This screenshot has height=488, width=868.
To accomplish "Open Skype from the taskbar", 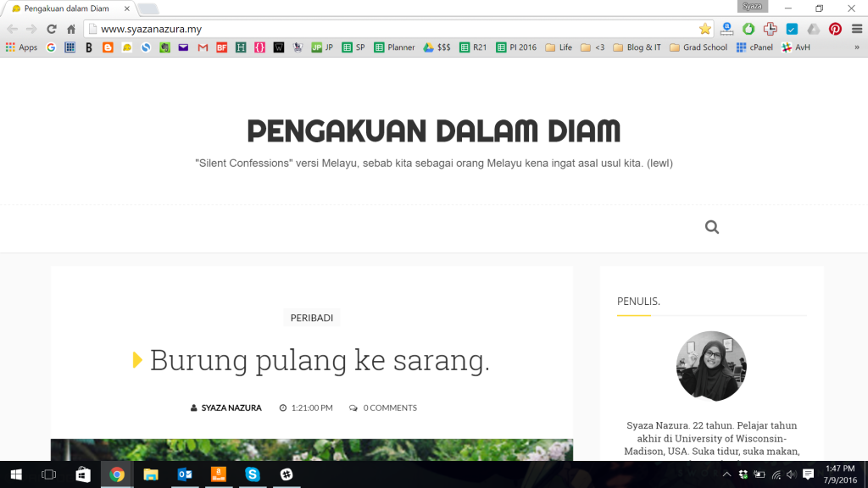I will coord(253,474).
